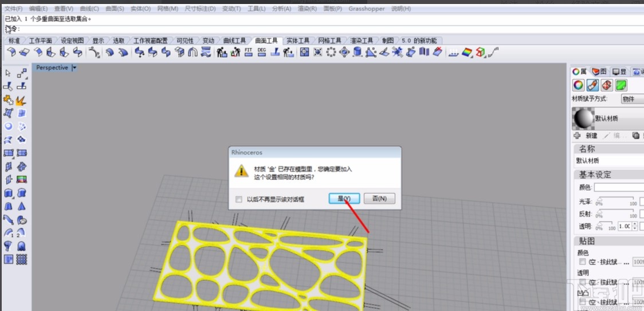Viewport: 644px width, 311px height.
Task: Switch to the 网格工具 toolbar tab
Action: click(329, 41)
